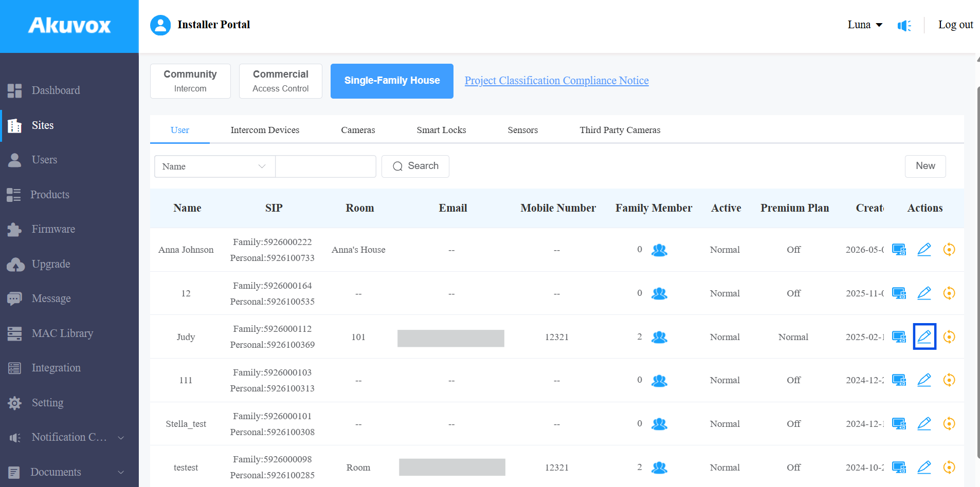Select Commercial Access Control project type
The image size is (980, 487).
(281, 81)
